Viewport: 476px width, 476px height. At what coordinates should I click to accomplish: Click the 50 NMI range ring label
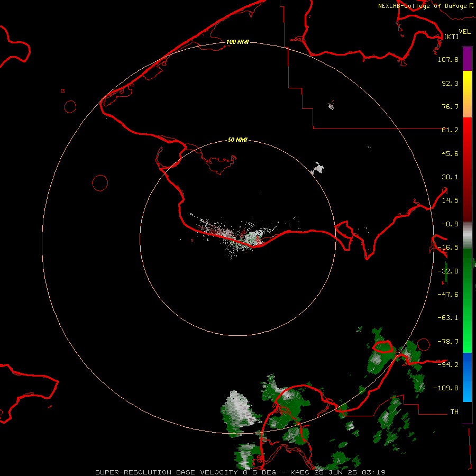click(x=237, y=140)
